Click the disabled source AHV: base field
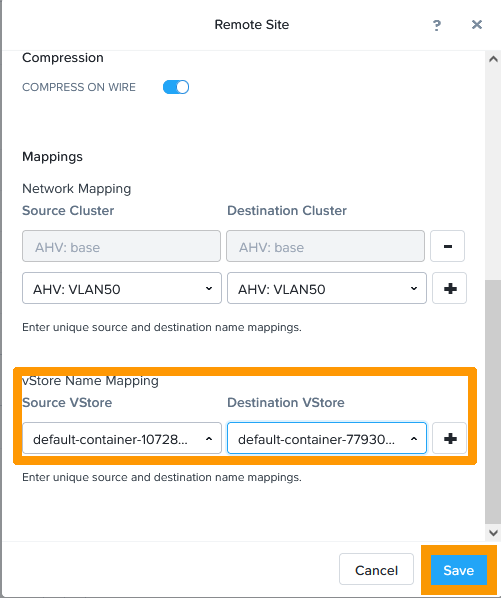501x598 pixels. (x=121, y=246)
